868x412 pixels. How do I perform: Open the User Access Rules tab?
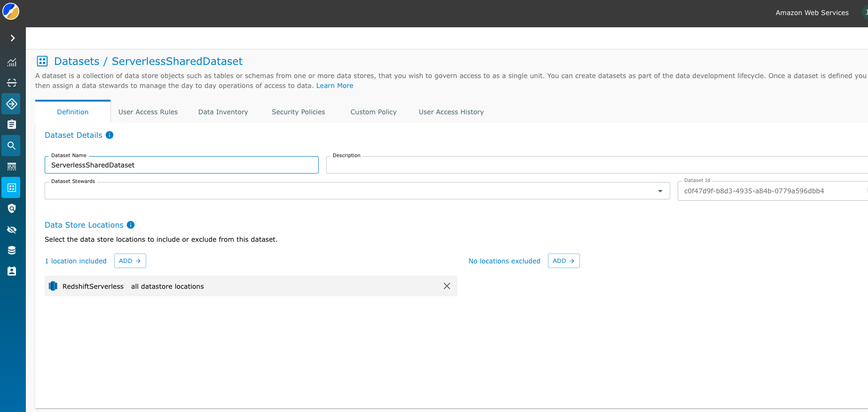click(x=148, y=112)
